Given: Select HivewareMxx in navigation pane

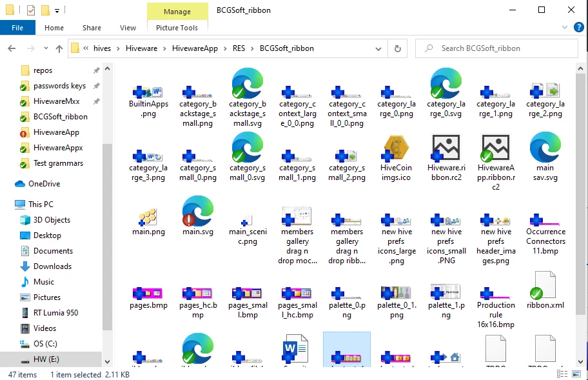Looking at the screenshot, I should (x=56, y=101).
